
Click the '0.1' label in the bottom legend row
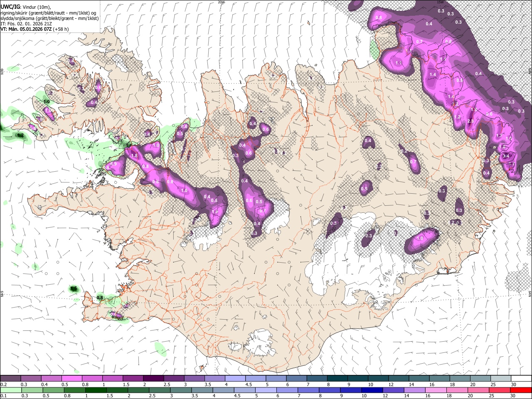pos(3,396)
